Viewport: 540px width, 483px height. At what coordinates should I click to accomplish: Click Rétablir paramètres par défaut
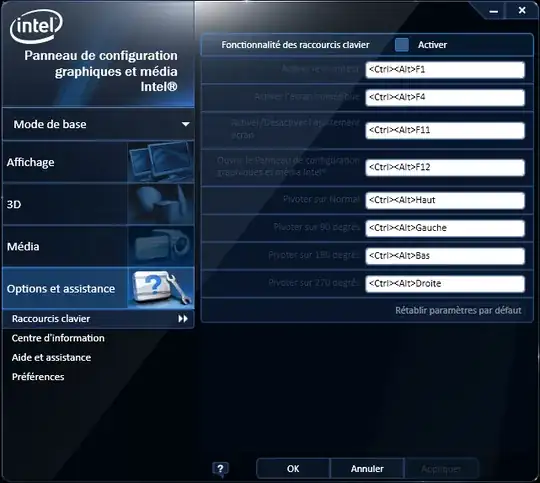click(x=458, y=310)
